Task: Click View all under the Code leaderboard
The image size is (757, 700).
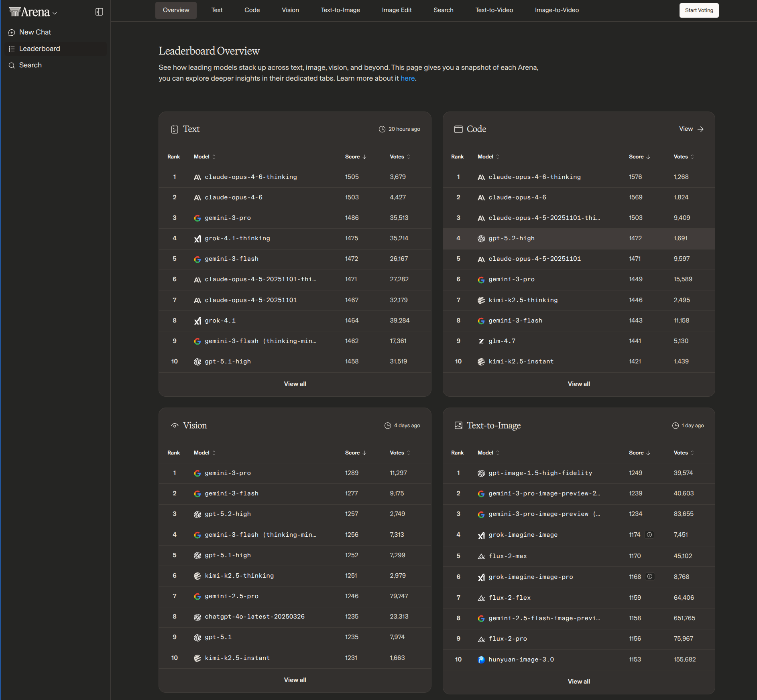Action: [x=578, y=383]
